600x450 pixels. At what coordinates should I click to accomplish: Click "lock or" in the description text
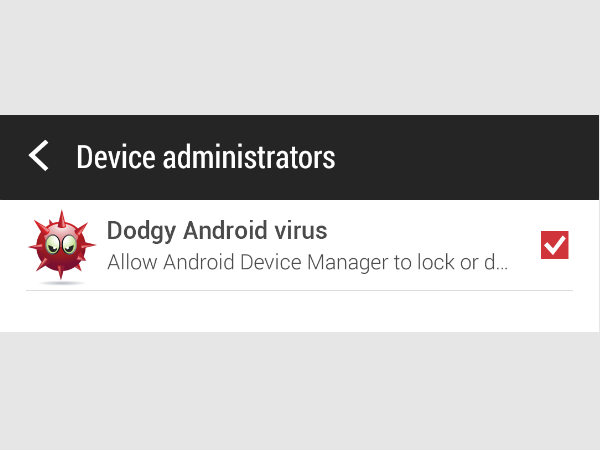[x=458, y=265]
